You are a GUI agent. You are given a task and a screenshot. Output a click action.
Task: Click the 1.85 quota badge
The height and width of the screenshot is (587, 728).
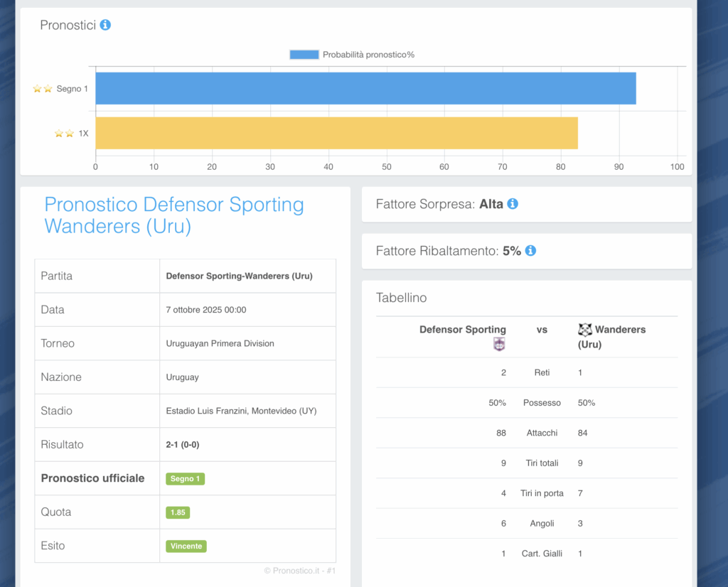[178, 512]
